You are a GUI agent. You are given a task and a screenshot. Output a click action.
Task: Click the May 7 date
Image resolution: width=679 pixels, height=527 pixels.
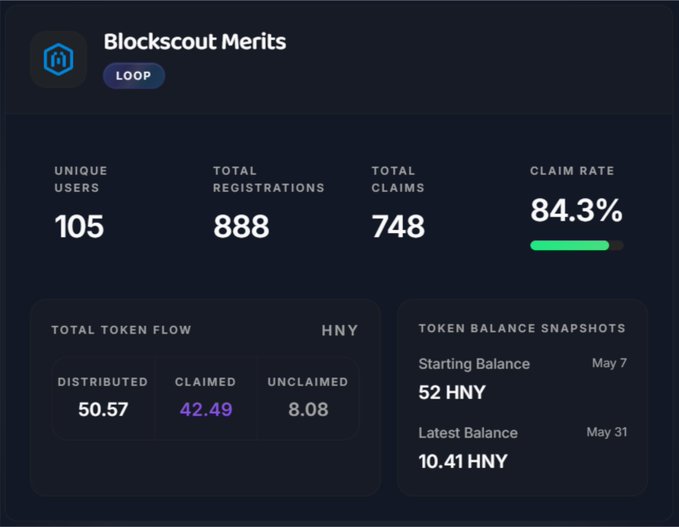pos(609,363)
